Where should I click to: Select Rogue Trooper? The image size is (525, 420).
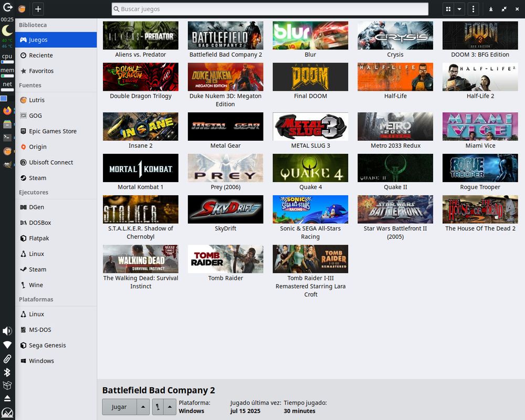point(480,172)
